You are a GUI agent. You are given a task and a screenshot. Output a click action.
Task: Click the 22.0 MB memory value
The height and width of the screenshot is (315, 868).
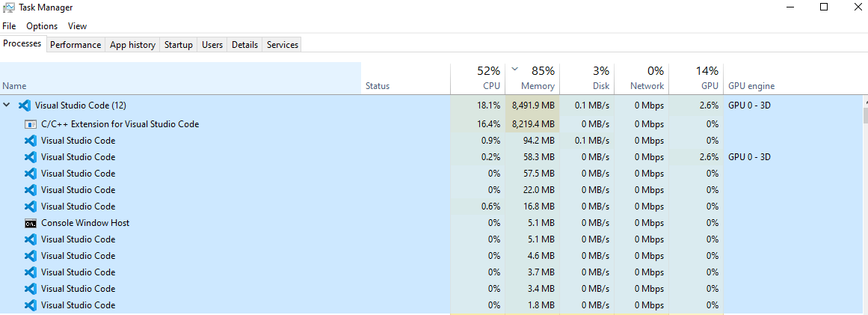(538, 190)
